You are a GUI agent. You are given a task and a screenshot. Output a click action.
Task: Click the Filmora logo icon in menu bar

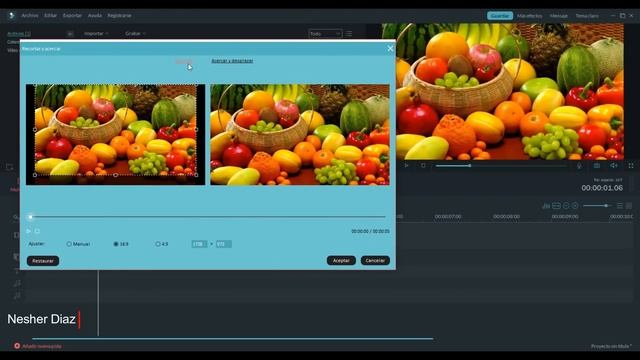(11, 16)
